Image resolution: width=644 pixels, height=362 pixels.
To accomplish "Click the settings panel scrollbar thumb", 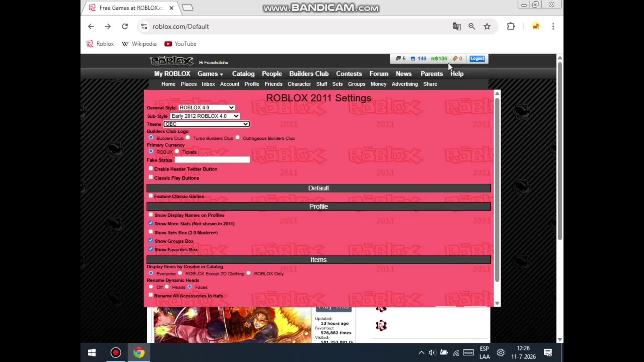I will 497,190.
